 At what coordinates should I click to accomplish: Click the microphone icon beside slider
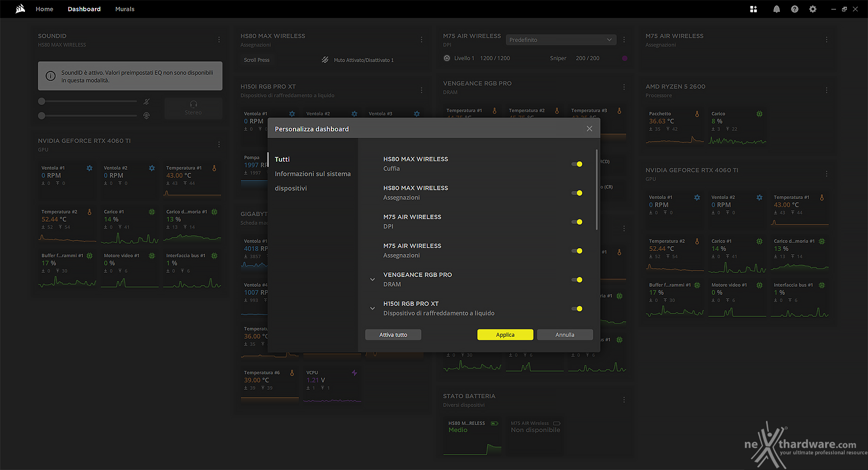click(146, 115)
